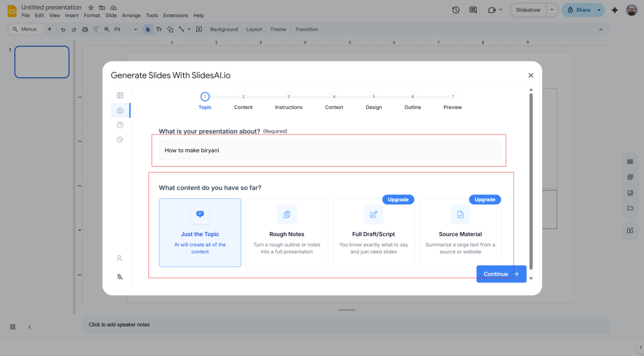Open the Extensions menu
644x356 pixels.
175,15
